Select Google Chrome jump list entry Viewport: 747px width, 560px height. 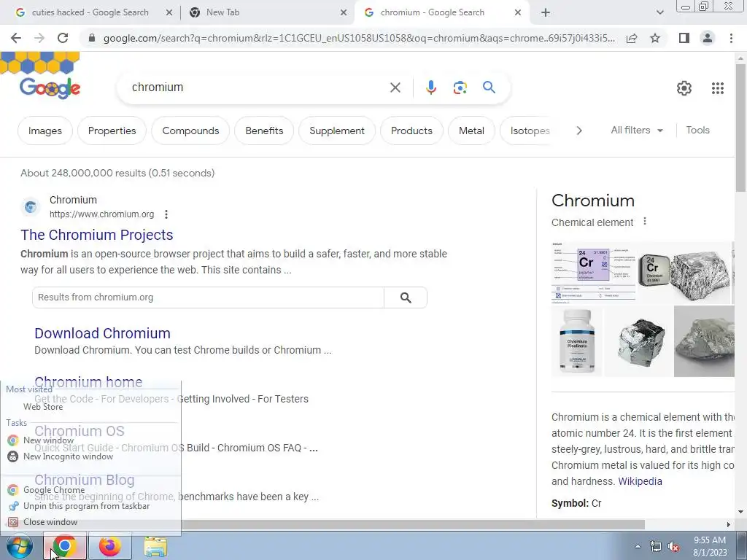click(54, 490)
